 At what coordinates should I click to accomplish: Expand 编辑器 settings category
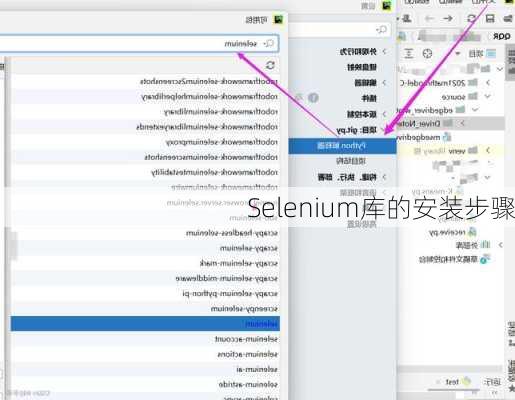coord(384,83)
